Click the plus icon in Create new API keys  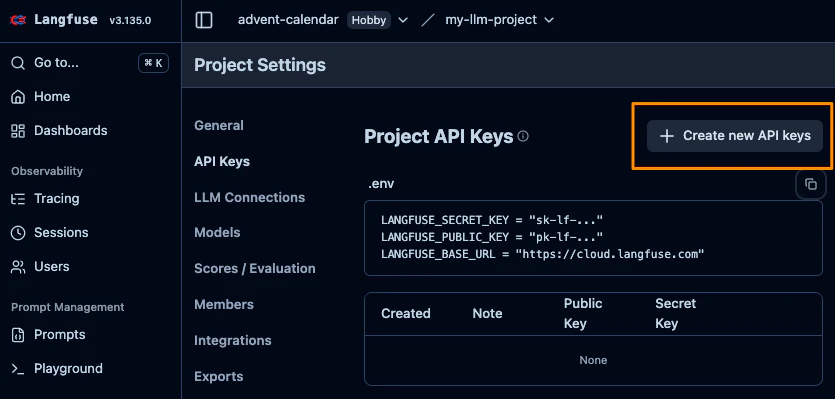(x=667, y=136)
